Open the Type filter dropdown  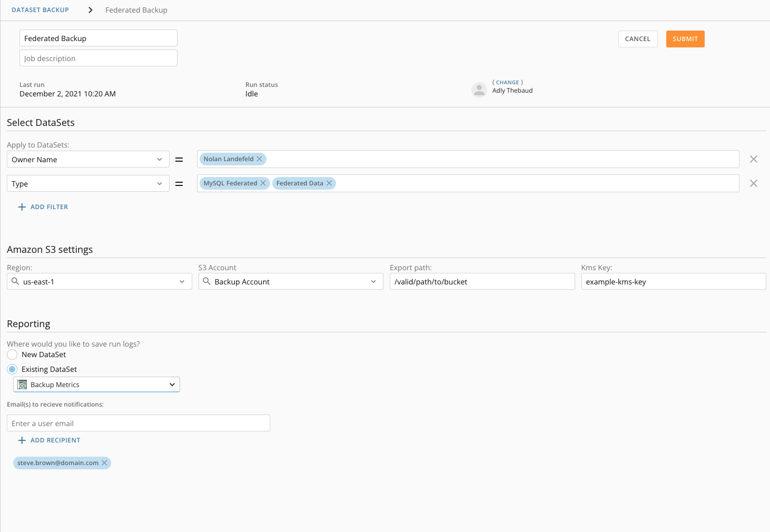click(x=88, y=183)
